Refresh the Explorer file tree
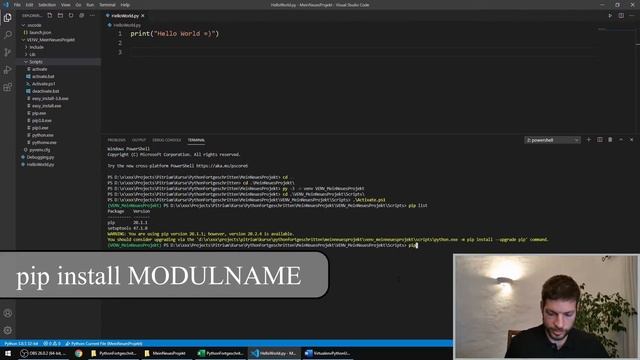This screenshot has width=640, height=360. tap(71, 16)
